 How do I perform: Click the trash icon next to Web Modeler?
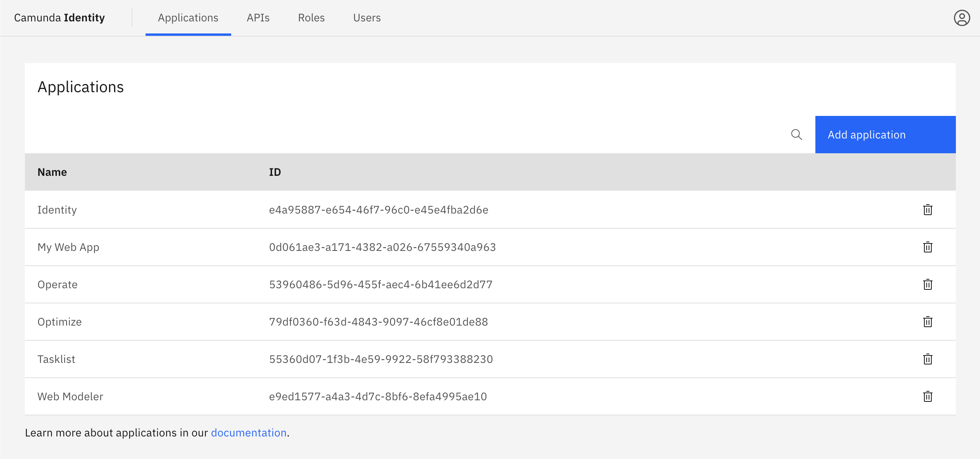(x=928, y=396)
